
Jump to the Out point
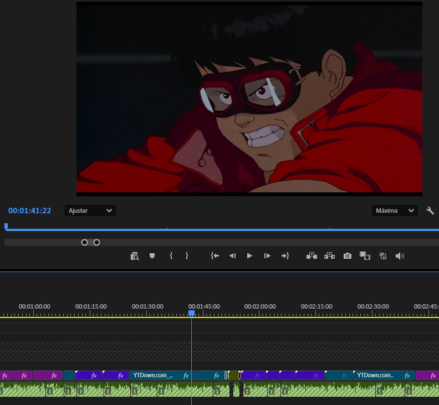[285, 256]
